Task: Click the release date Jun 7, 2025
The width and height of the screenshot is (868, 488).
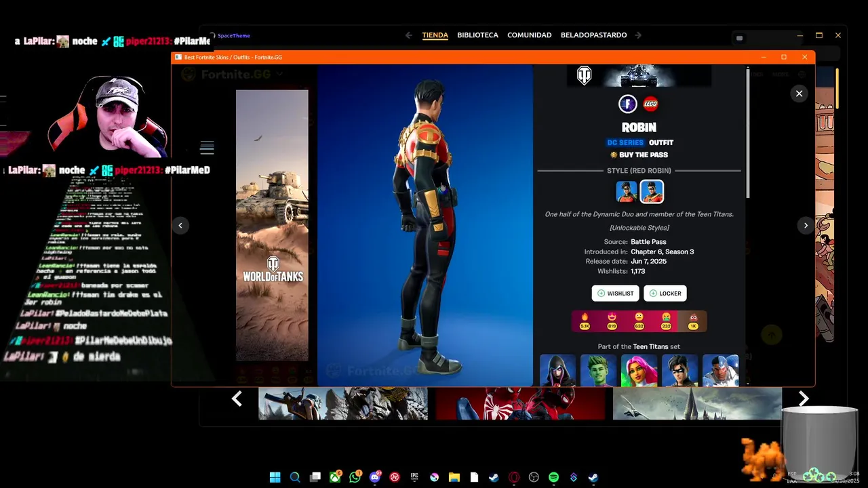Action: click(x=648, y=262)
